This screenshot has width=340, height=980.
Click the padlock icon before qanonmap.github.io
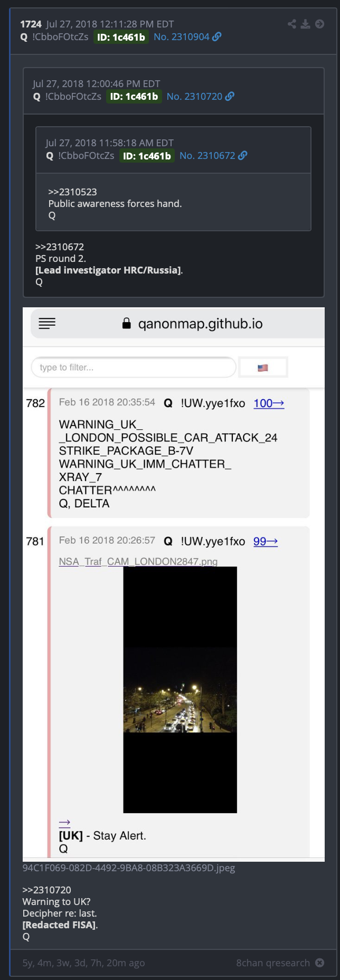click(126, 323)
